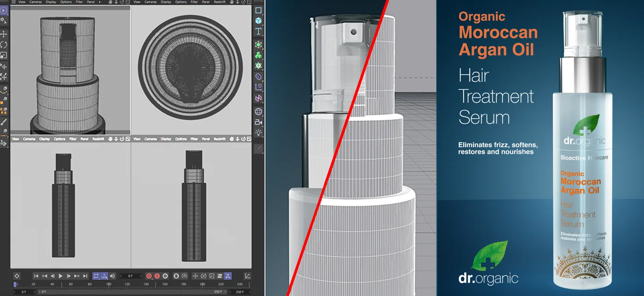644x296 pixels.
Task: Add a Cube primitive object
Action: (x=259, y=21)
